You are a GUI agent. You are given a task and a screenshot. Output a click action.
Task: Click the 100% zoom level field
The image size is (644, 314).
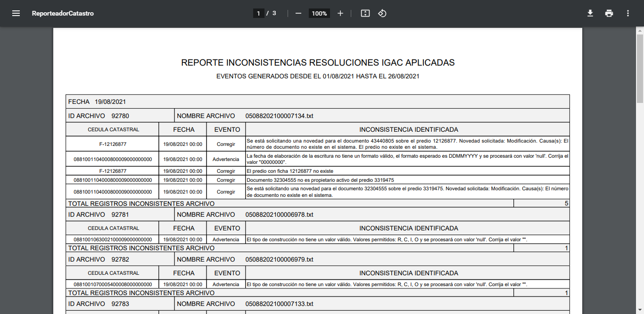(319, 13)
